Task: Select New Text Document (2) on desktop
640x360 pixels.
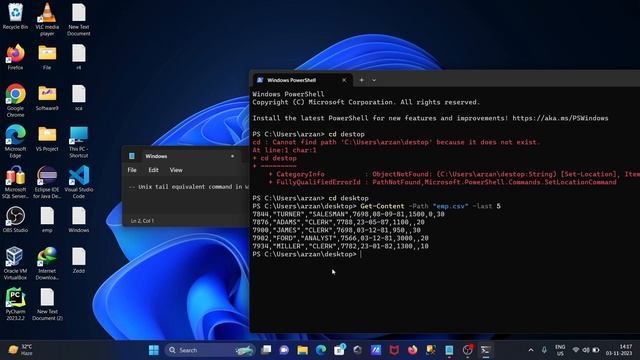Action: pos(47,304)
